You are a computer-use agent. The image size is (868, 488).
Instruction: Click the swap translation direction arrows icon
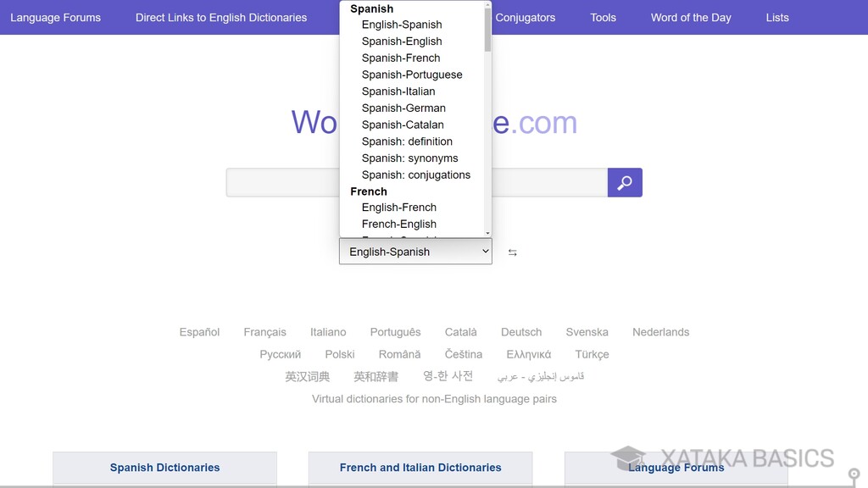512,251
